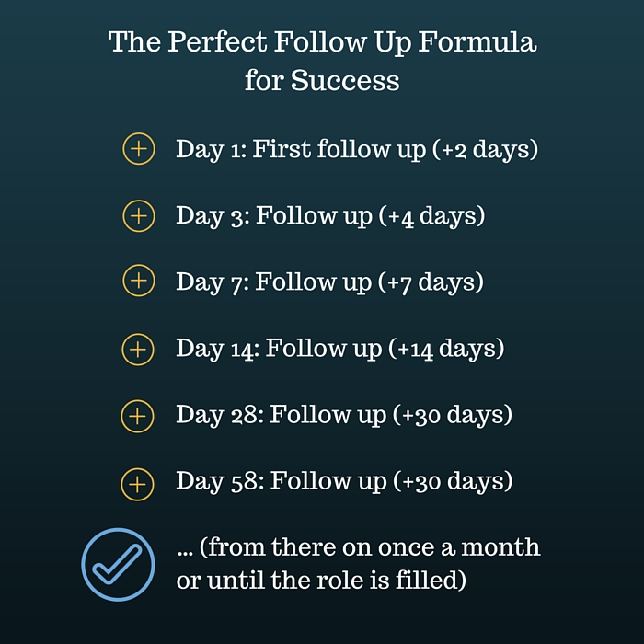The height and width of the screenshot is (644, 644).
Task: Click the 'for Success' title line
Action: tap(322, 81)
